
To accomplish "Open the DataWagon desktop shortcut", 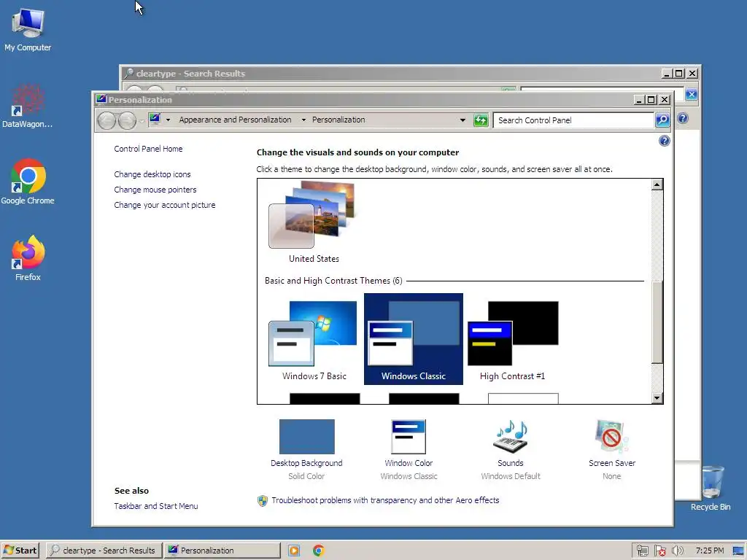I will [28, 106].
